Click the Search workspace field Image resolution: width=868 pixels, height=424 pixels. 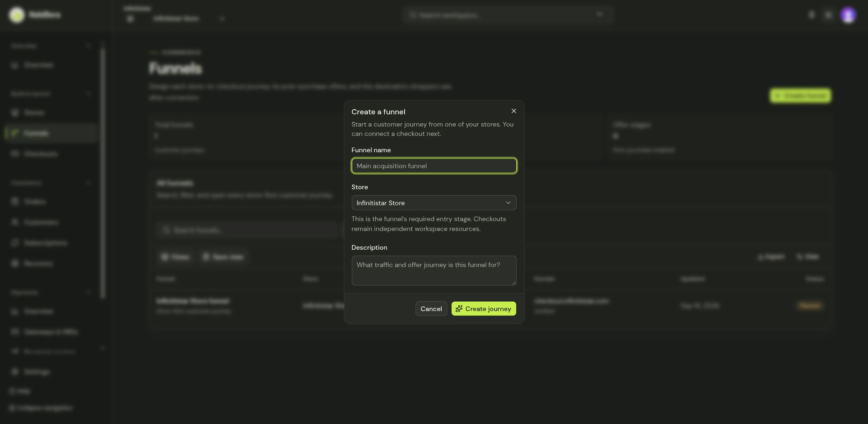(x=508, y=15)
